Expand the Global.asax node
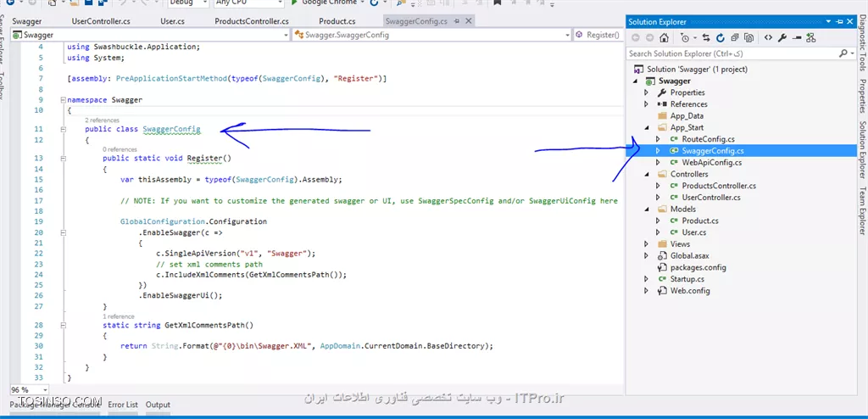Screen dimensions: 868x419 [x=646, y=255]
